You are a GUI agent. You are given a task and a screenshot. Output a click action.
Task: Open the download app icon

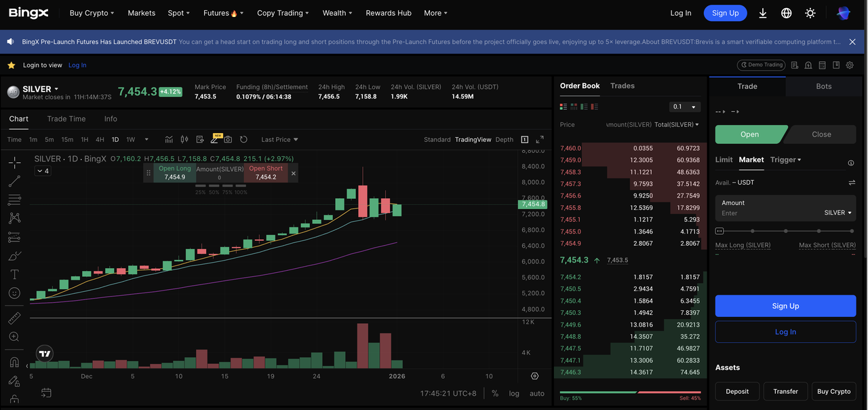pyautogui.click(x=763, y=13)
